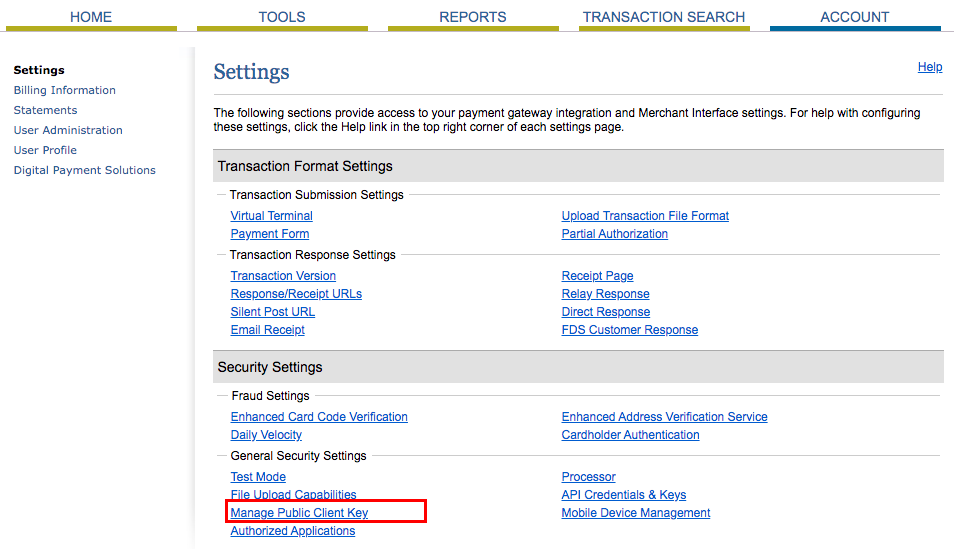Viewport: 954px width, 549px height.
Task: Click the Silent Post URL link
Action: click(273, 312)
